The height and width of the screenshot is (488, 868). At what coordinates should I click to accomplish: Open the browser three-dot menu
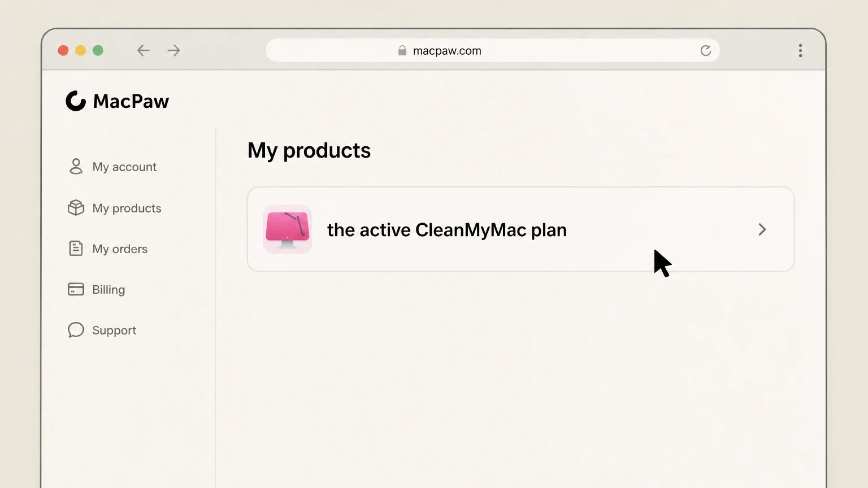[x=800, y=50]
